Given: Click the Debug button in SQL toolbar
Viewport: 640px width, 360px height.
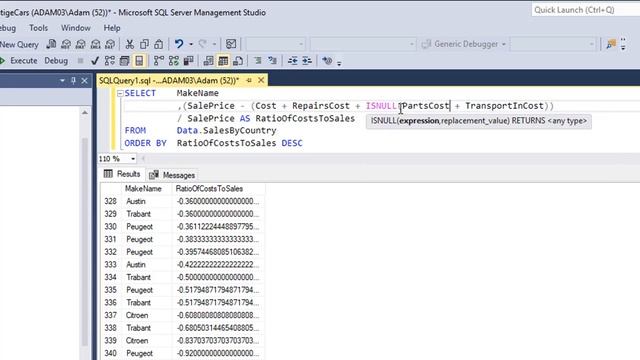Looking at the screenshot, I should tap(56, 61).
